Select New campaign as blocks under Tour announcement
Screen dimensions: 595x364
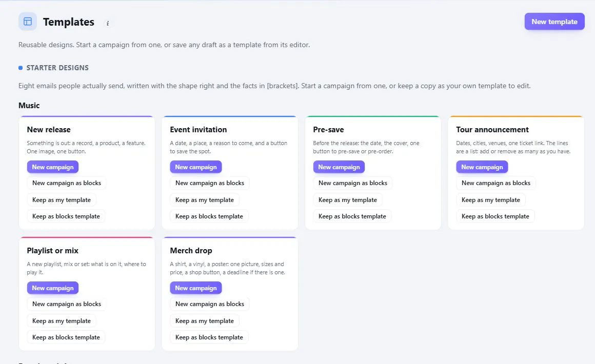[x=496, y=183]
